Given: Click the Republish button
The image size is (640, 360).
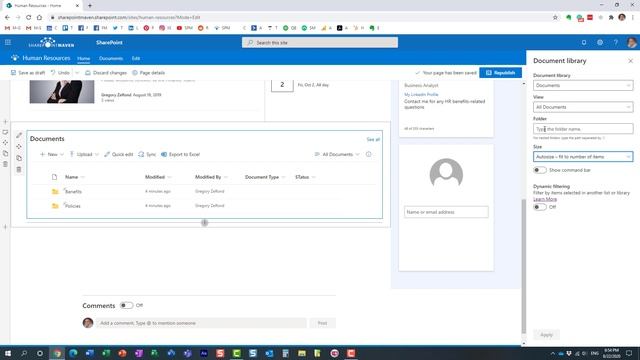Looking at the screenshot, I should point(500,73).
